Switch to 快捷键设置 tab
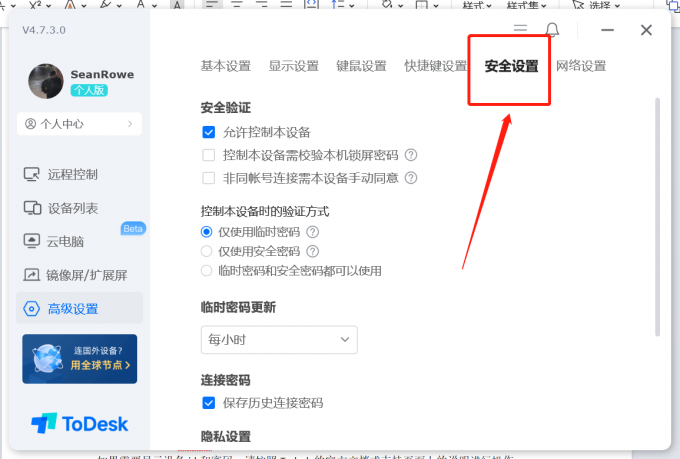Viewport: 680px width, 459px height. click(x=435, y=66)
